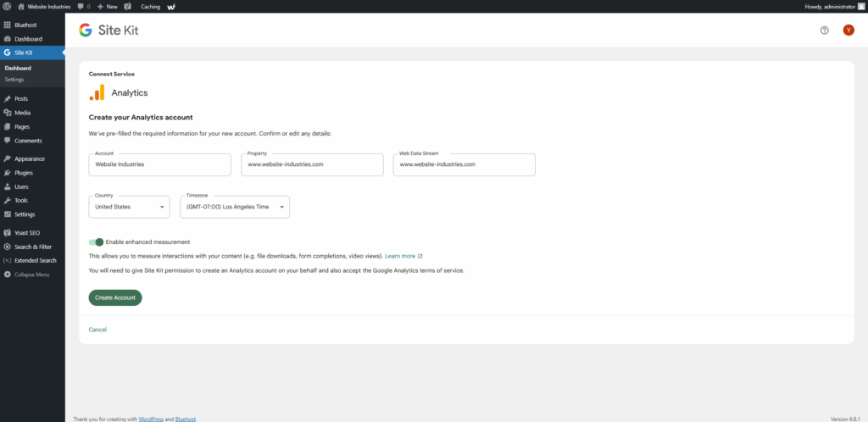Click the Account name input field

[159, 164]
